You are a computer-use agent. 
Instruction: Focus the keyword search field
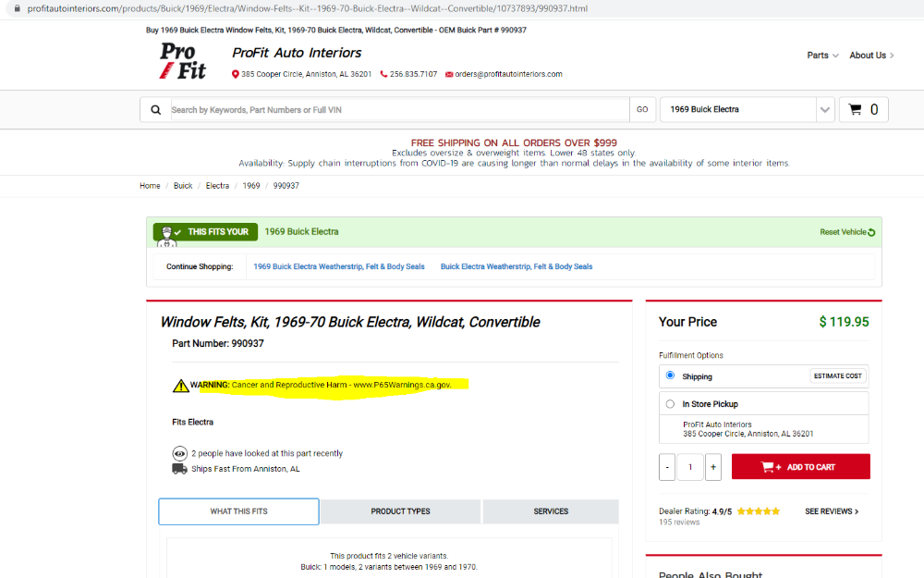pyautogui.click(x=400, y=110)
